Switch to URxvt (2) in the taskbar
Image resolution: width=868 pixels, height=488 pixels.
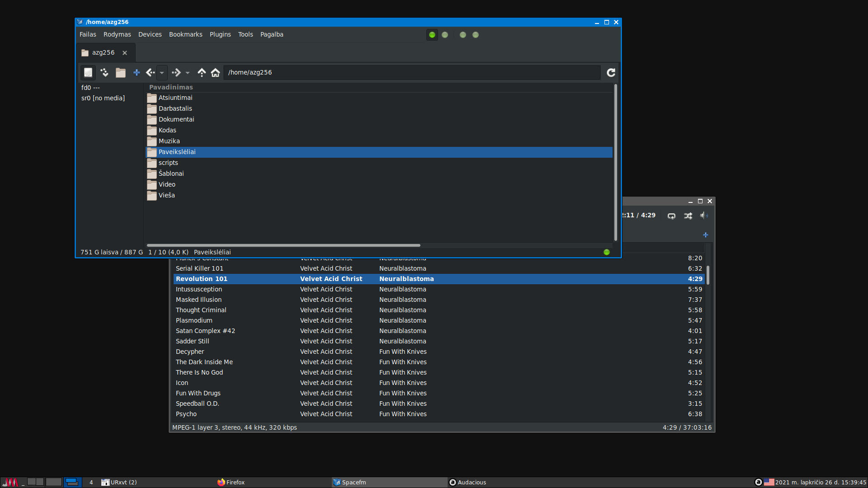tap(157, 482)
